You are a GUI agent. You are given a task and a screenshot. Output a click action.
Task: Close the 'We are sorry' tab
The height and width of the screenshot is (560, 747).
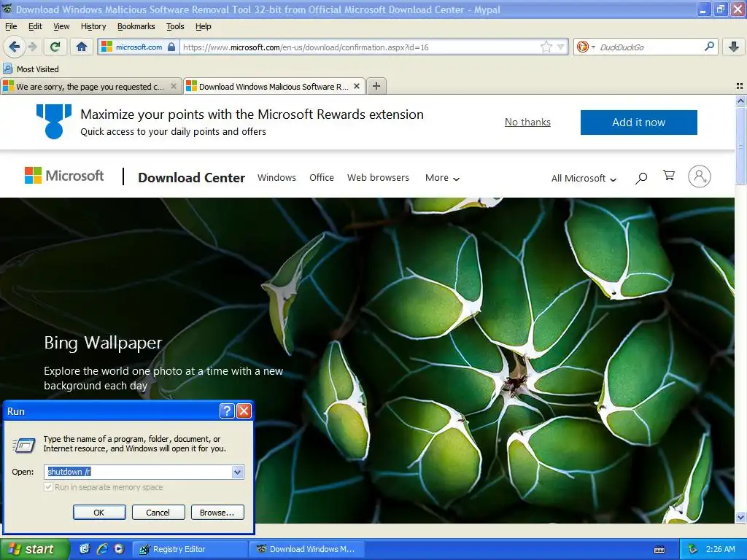pyautogui.click(x=174, y=86)
